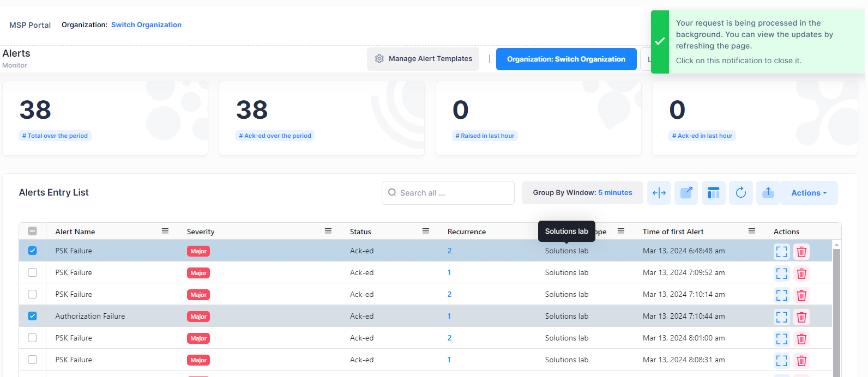Screen dimensions: 868x377
Task: Open the Time of first Alert column menu
Action: [752, 232]
